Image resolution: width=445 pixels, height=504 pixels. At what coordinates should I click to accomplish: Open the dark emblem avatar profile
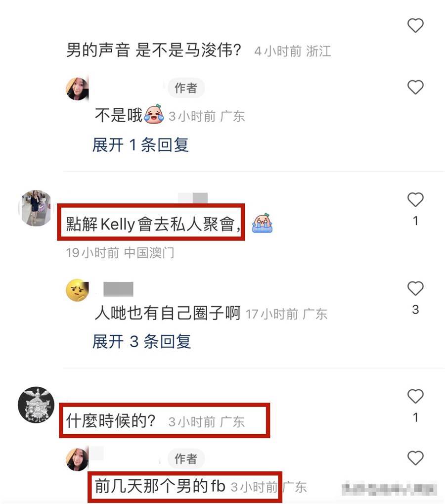36,405
